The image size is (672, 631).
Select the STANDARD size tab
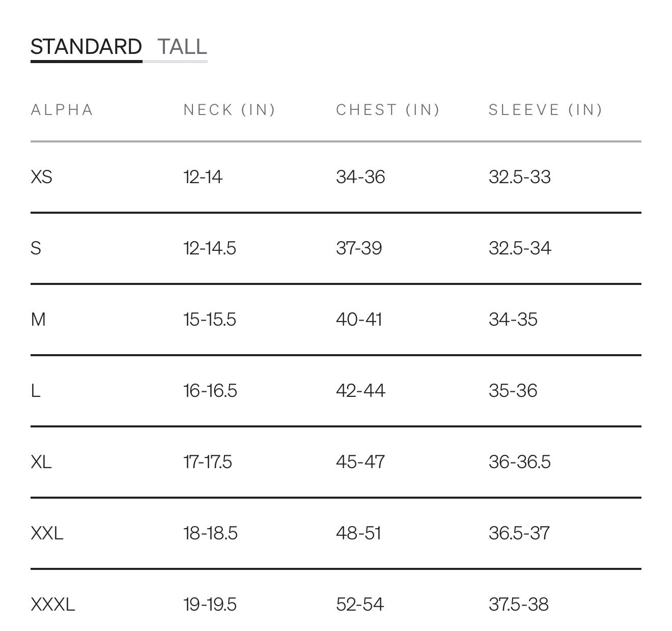(86, 47)
